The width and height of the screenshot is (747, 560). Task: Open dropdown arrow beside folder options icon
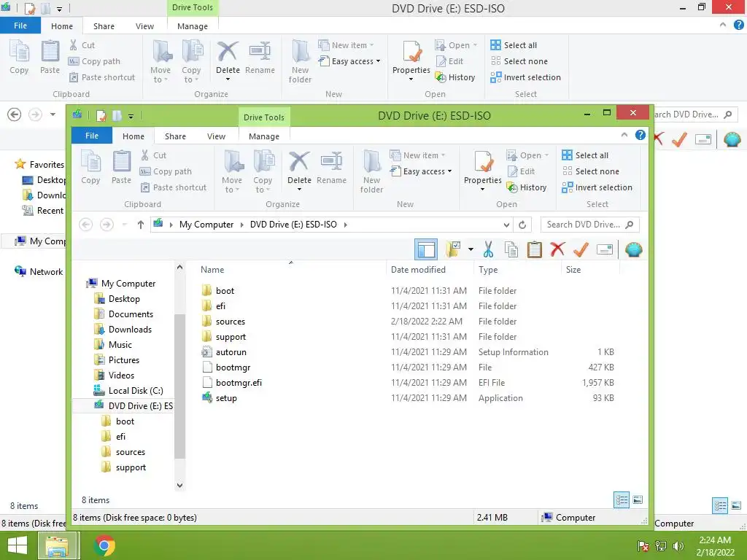[x=471, y=249]
